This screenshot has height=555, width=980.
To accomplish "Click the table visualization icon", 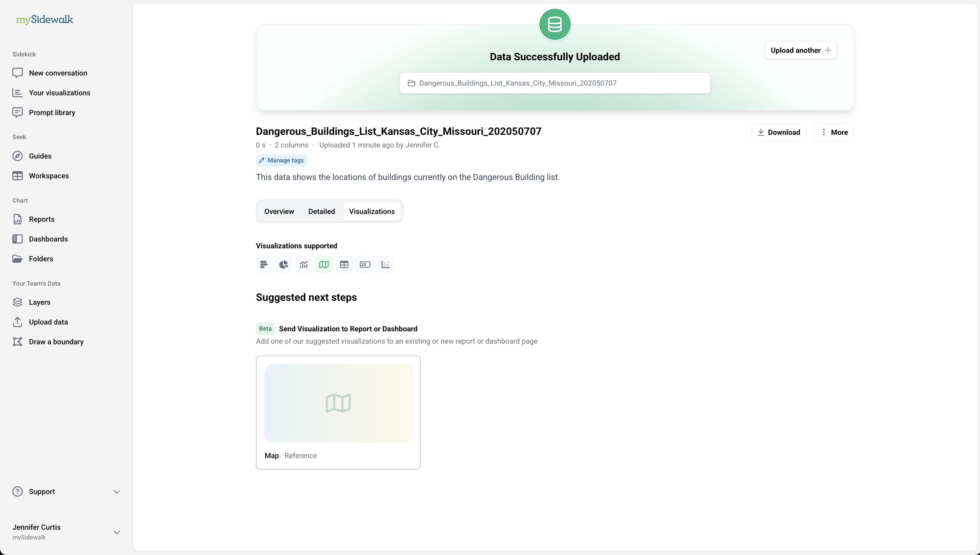I will coord(344,265).
